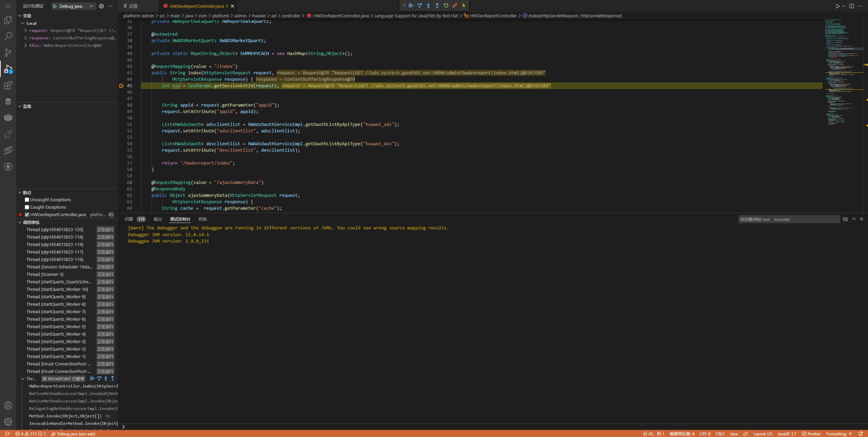
Task: Click CRLF line ending in status bar
Action: pos(720,434)
